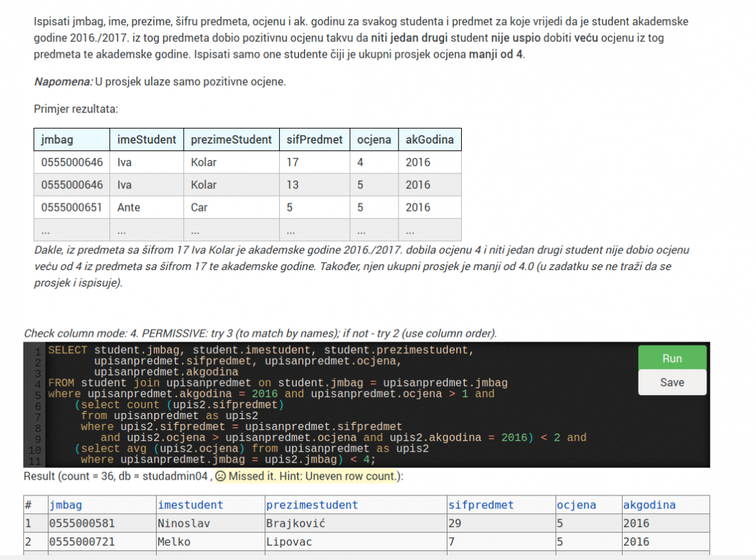Screen dimensions: 756x560
Task: Select the jmbag column header in results
Action: coord(102,504)
